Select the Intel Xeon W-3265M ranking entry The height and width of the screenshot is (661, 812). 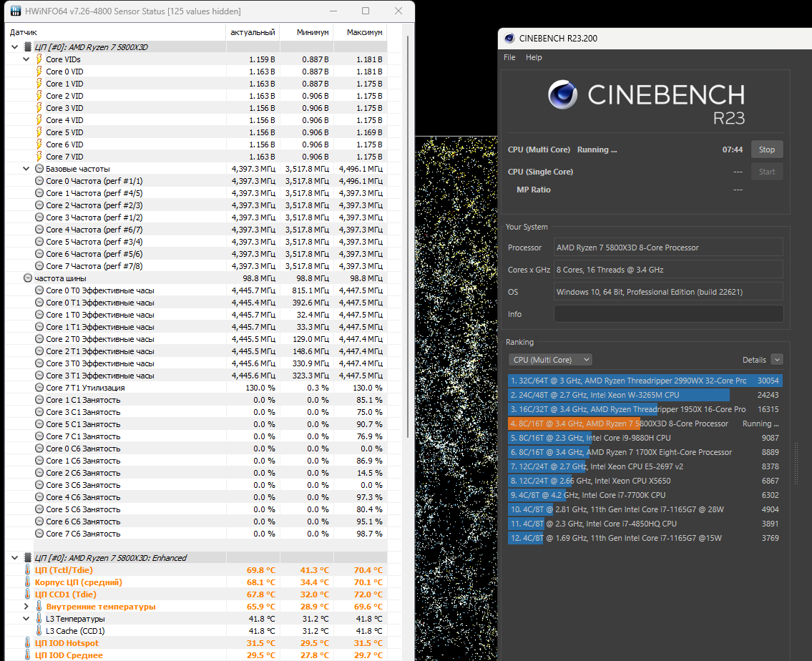tap(645, 395)
